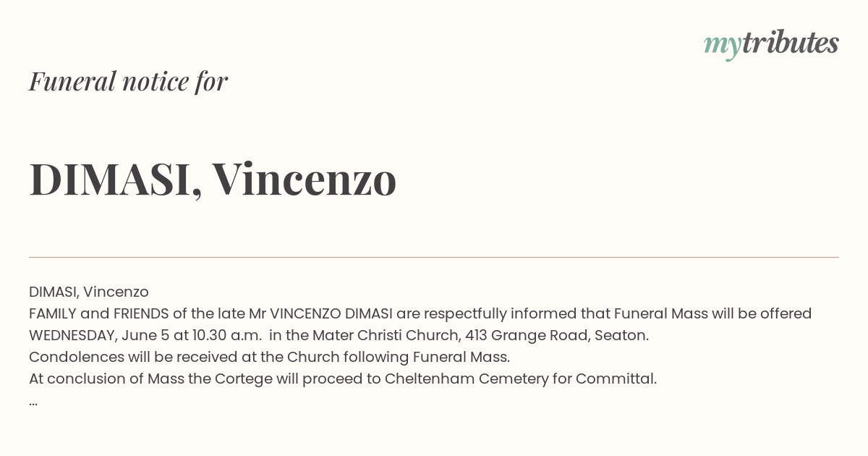Click "At conclusion of Mass" phrase
Viewport: 868px width, 456px height.
(106, 379)
